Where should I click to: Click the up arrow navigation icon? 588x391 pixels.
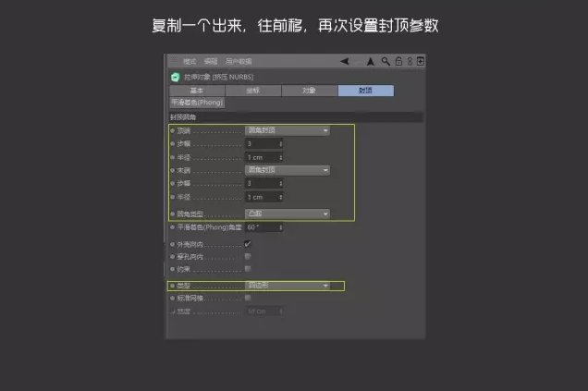tap(371, 62)
